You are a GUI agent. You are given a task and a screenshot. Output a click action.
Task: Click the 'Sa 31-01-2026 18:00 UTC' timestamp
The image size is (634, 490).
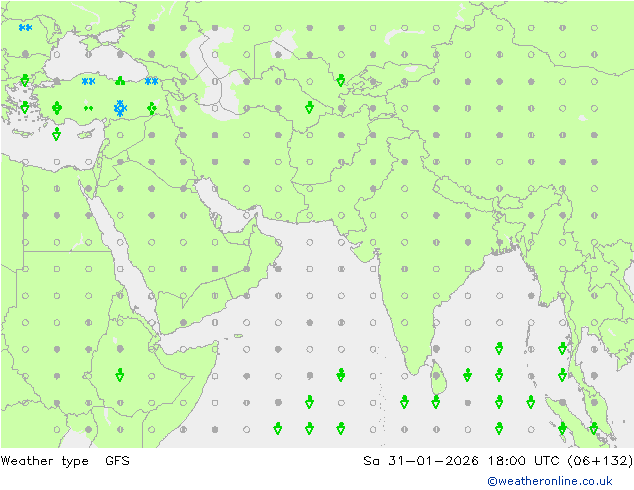(x=461, y=460)
